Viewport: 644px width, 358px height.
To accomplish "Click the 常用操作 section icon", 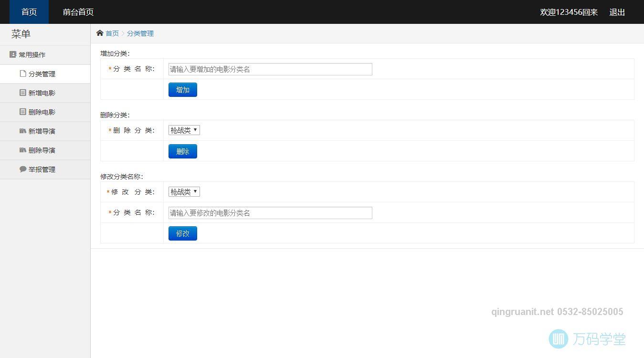I will [x=13, y=54].
